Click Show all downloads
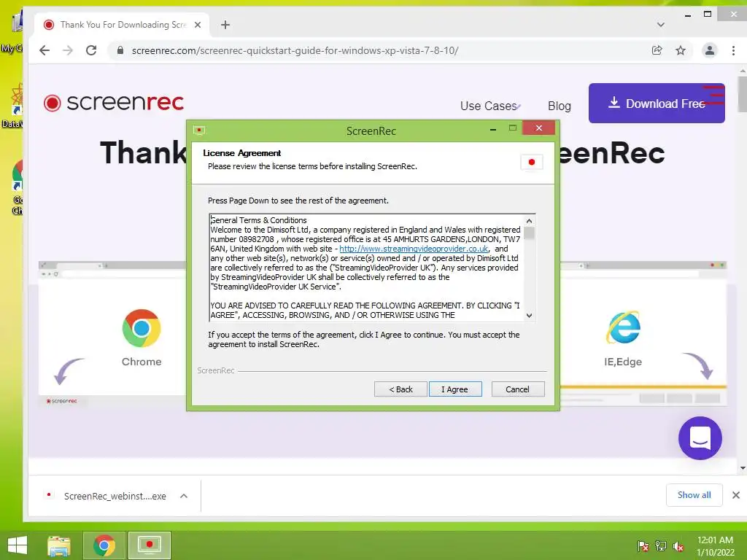The image size is (747, 560). tap(694, 495)
